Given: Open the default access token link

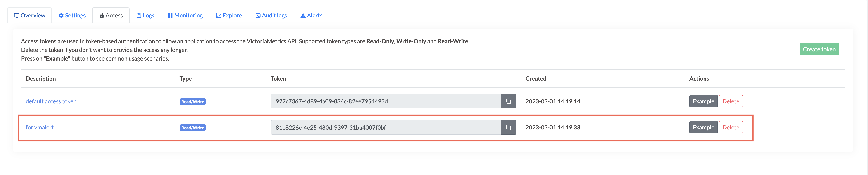Looking at the screenshot, I should pyautogui.click(x=51, y=101).
